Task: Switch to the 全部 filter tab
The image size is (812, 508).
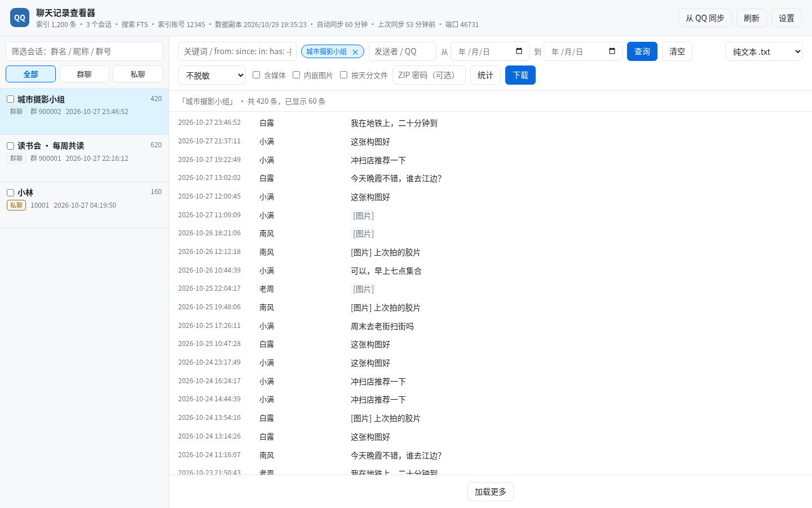Action: (x=31, y=74)
